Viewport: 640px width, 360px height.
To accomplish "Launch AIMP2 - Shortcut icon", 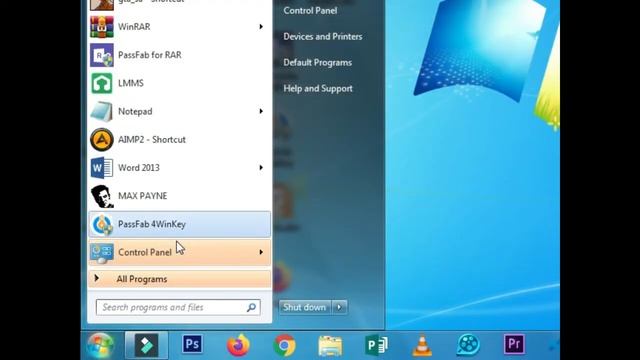I will tap(102, 140).
